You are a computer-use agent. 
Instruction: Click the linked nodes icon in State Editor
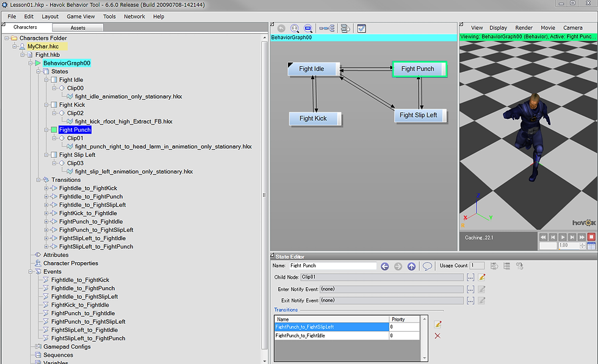pos(519,266)
